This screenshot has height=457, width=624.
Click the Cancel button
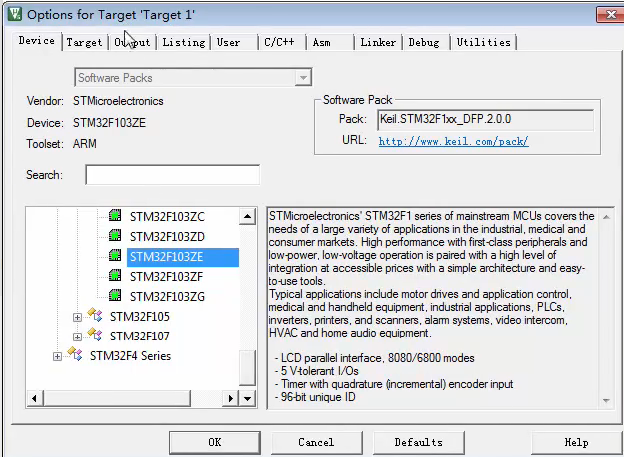pyautogui.click(x=316, y=442)
